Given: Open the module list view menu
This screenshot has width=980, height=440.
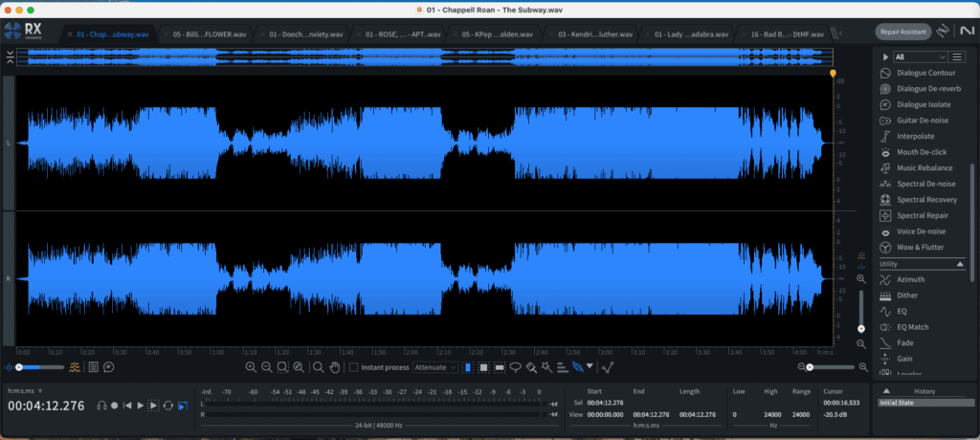Looking at the screenshot, I should click(x=956, y=56).
